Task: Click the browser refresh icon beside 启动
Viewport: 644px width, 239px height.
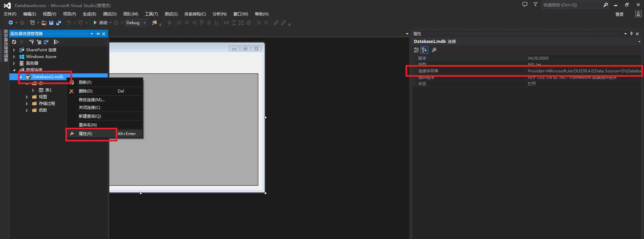Action: click(116, 23)
